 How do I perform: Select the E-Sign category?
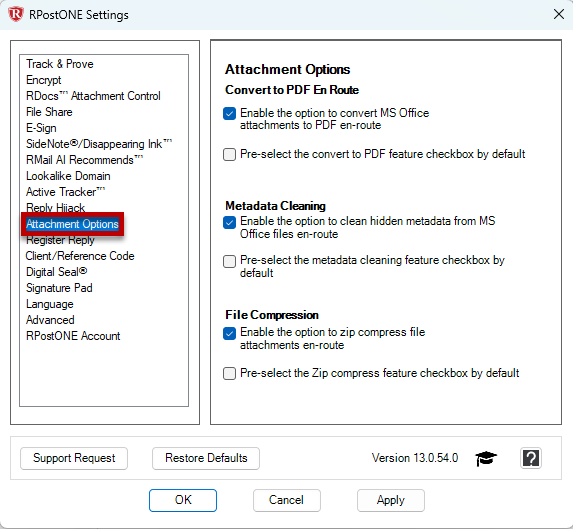click(41, 128)
